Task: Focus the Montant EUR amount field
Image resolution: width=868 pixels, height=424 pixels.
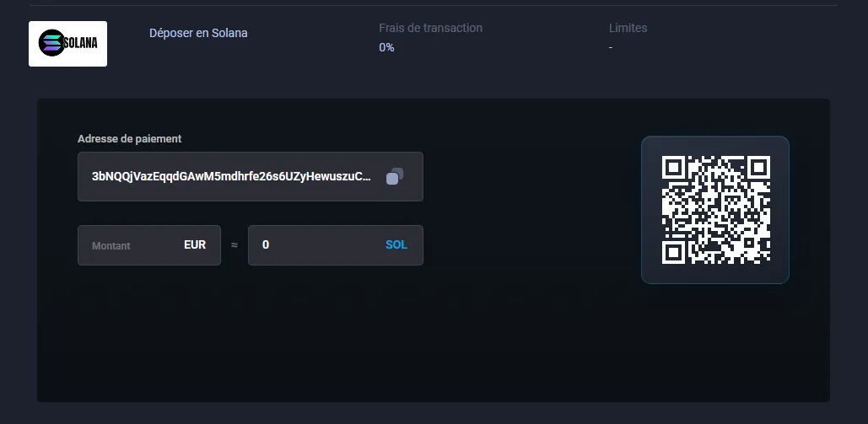Action: click(149, 245)
